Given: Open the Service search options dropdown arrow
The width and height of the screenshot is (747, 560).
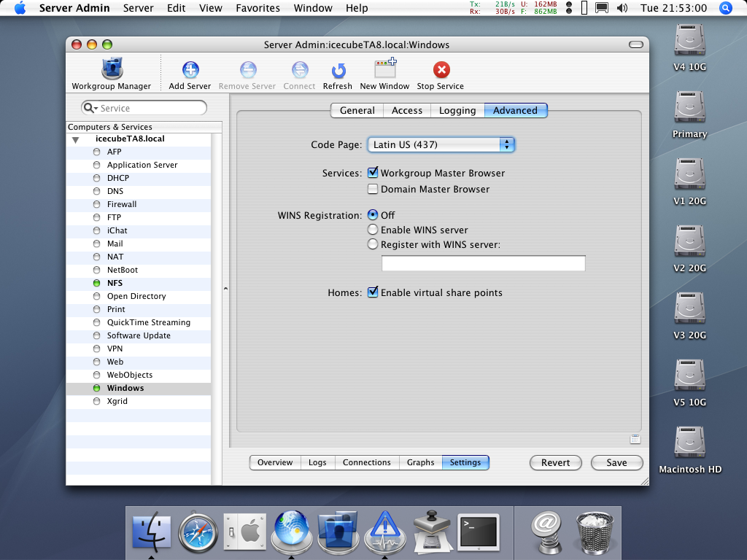Looking at the screenshot, I should 96,109.
